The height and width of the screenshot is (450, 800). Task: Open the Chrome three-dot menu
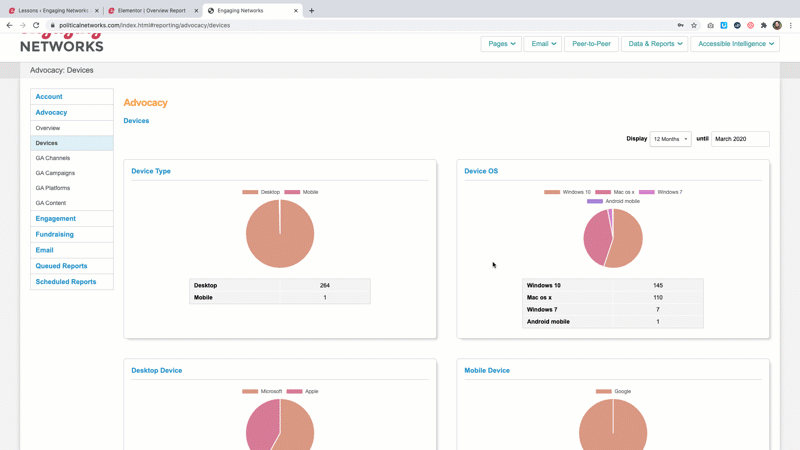[x=791, y=25]
